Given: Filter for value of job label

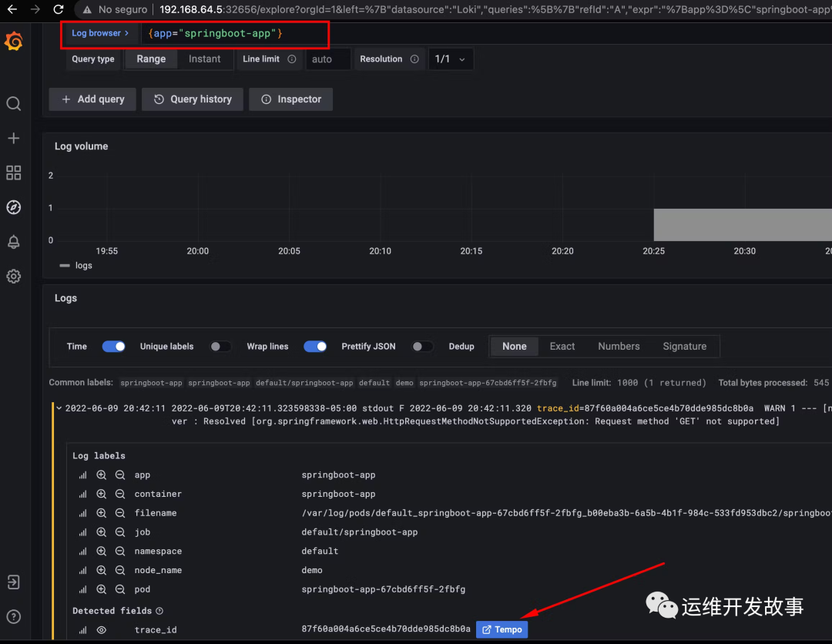Looking at the screenshot, I should pos(102,532).
